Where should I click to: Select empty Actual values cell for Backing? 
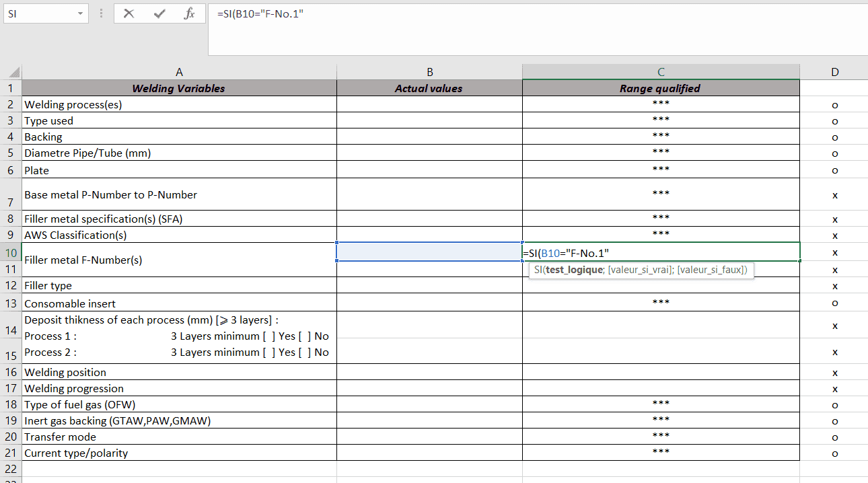pyautogui.click(x=429, y=137)
